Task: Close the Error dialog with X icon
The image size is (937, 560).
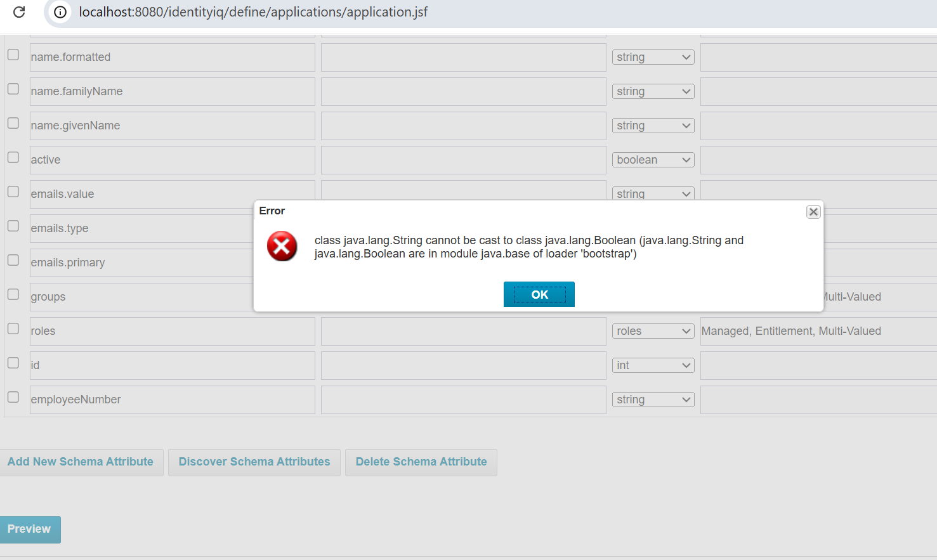Action: pyautogui.click(x=813, y=212)
